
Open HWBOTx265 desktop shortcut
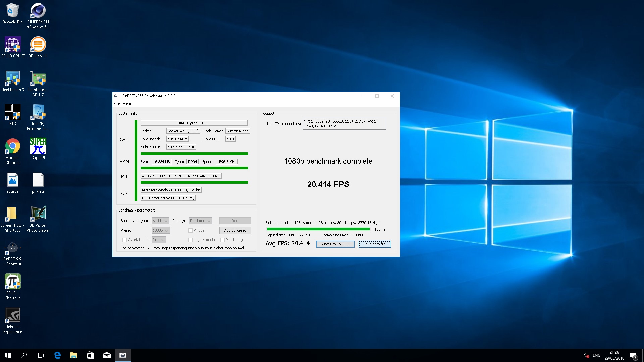[12, 254]
